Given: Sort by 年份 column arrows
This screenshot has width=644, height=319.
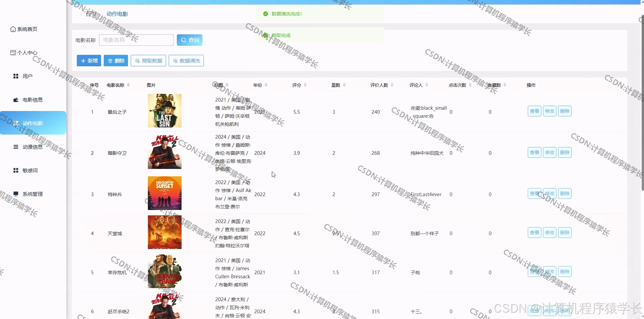Looking at the screenshot, I should coord(266,85).
